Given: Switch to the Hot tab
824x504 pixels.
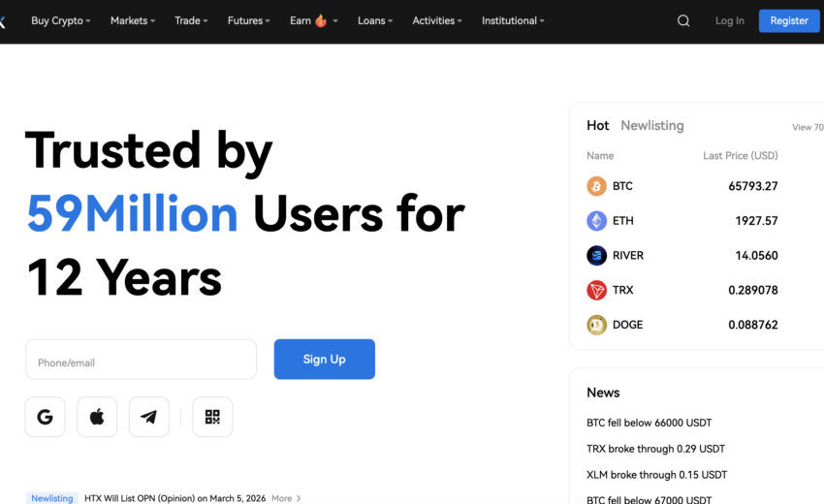Looking at the screenshot, I should point(597,126).
